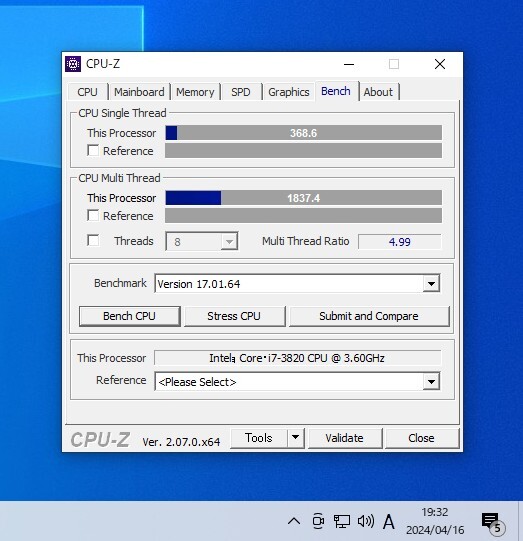Select the Bench tab
This screenshot has width=523, height=541.
coord(336,91)
